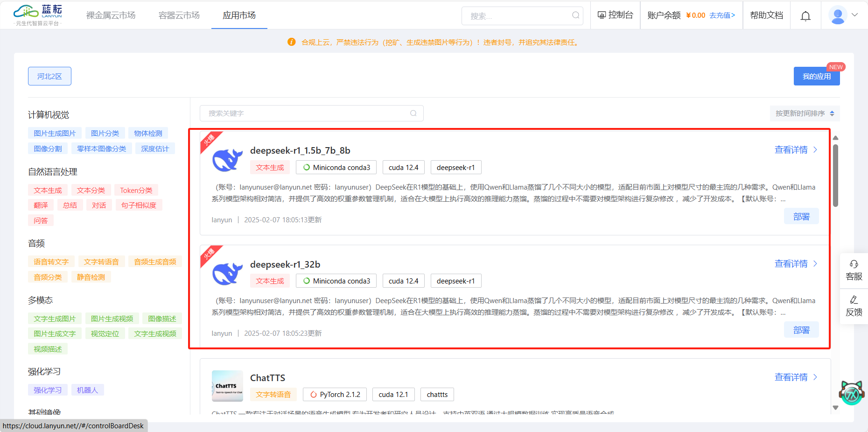Screen dimensions: 868x432
Task: Select sidebar 文字转语音 tag
Action: click(x=101, y=262)
